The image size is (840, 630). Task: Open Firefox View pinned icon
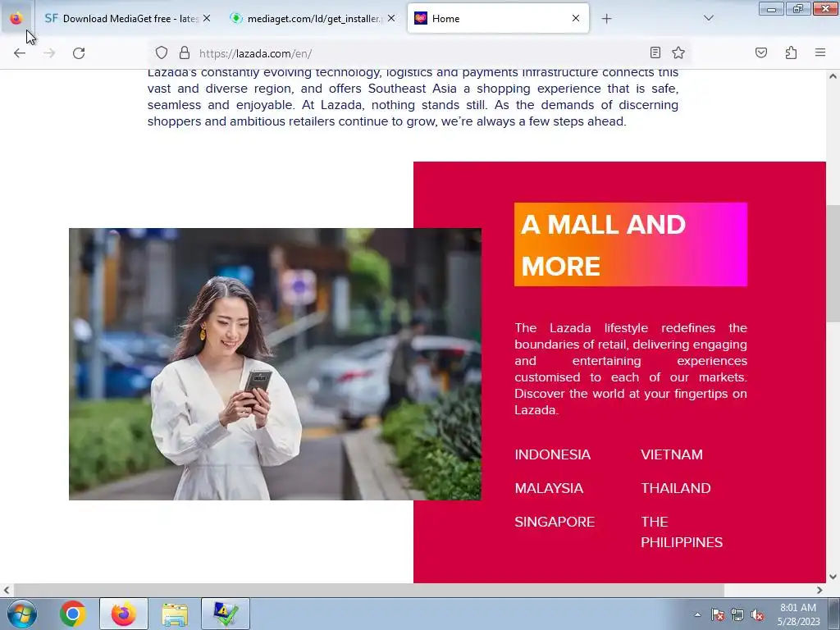16,18
